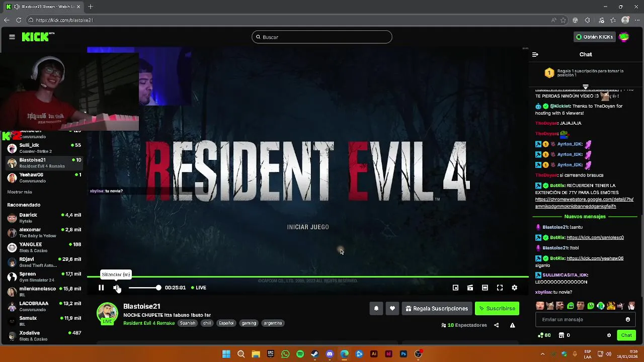Enable notifications with the bell icon
644x362 pixels.
(376, 309)
